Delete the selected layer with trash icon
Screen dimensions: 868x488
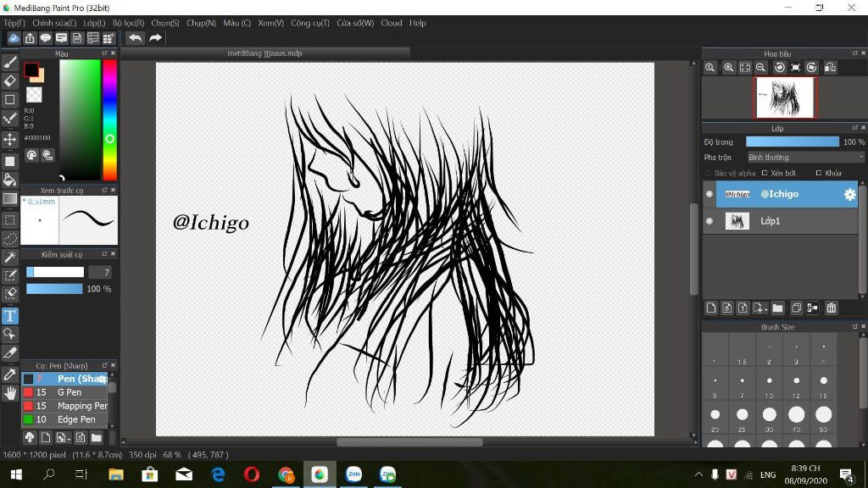831,308
